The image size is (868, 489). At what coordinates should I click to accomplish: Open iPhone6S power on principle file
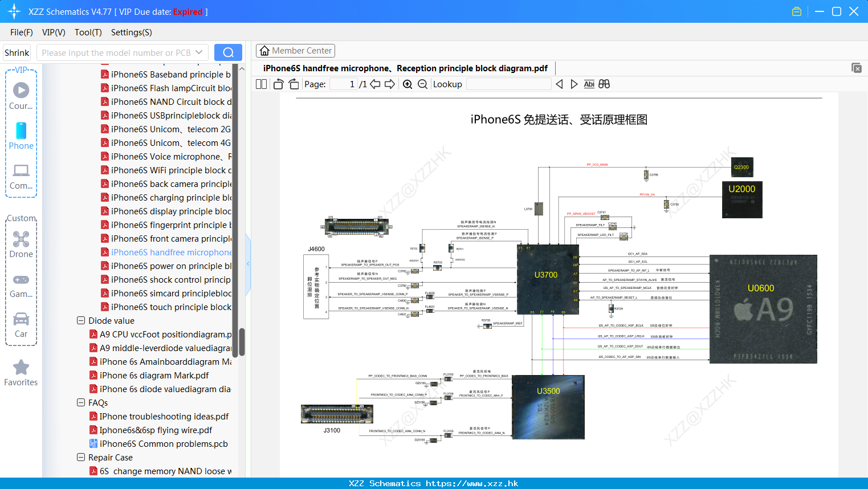point(166,266)
